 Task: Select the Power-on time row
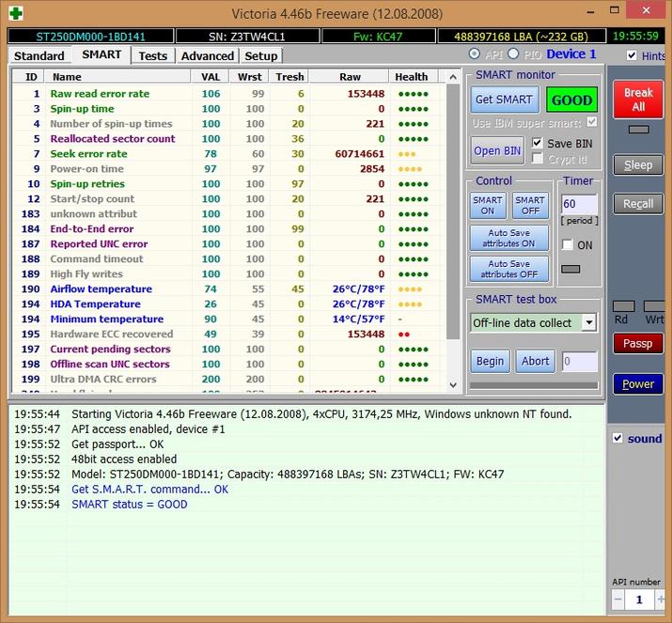(x=229, y=168)
